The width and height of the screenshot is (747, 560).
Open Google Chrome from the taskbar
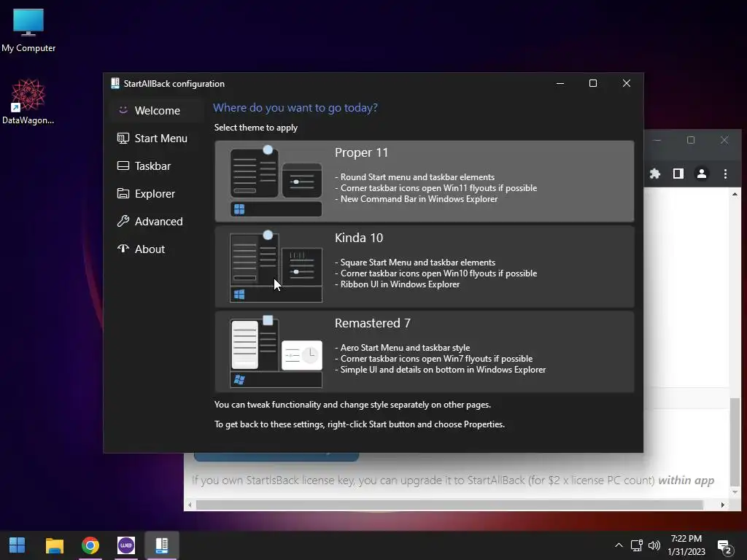point(90,545)
